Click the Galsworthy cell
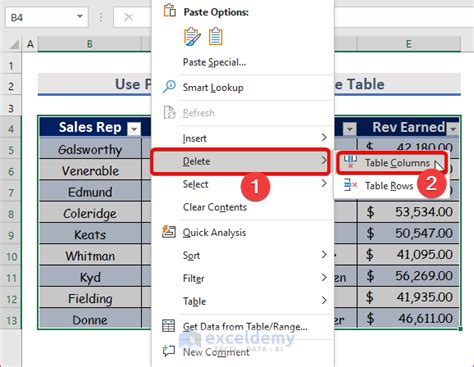The image size is (474, 367). coord(90,149)
